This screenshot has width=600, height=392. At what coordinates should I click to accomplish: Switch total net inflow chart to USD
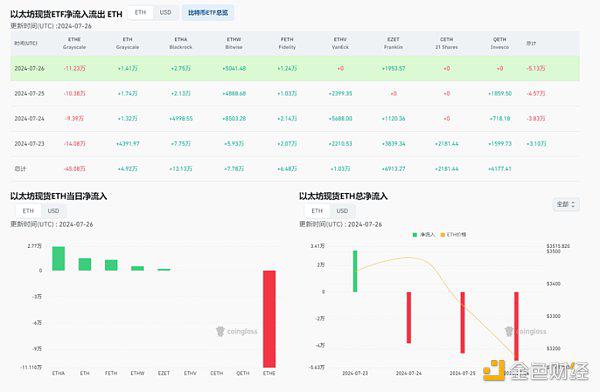(342, 211)
